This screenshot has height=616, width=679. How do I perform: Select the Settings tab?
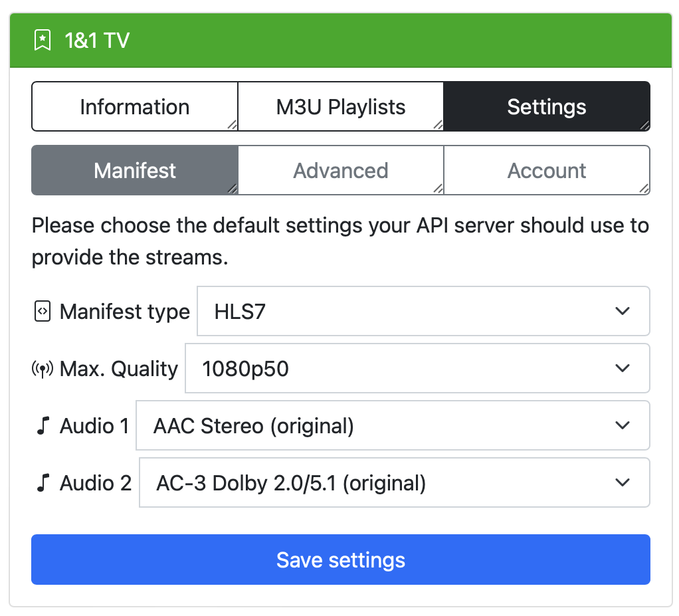tap(547, 106)
